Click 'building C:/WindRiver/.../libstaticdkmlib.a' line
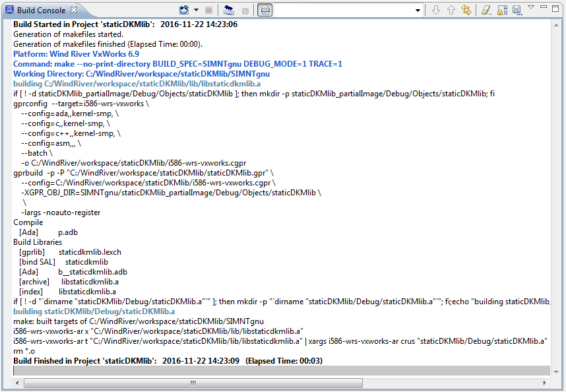The height and width of the screenshot is (392, 566). click(137, 84)
